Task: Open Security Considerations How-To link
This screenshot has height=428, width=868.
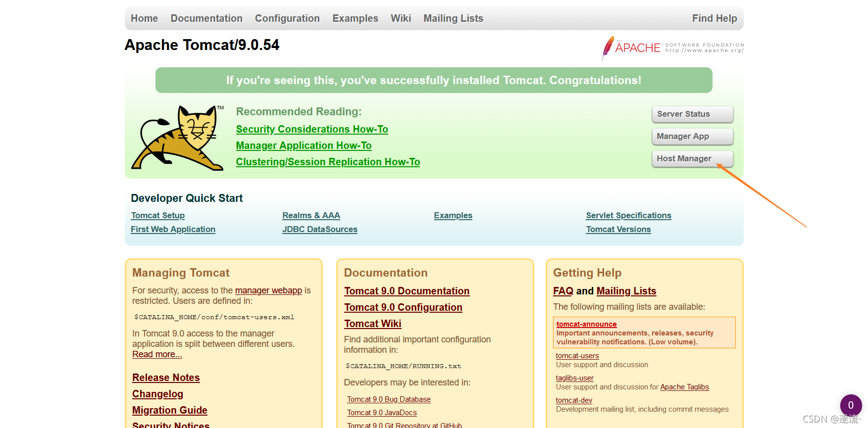Action: (312, 129)
